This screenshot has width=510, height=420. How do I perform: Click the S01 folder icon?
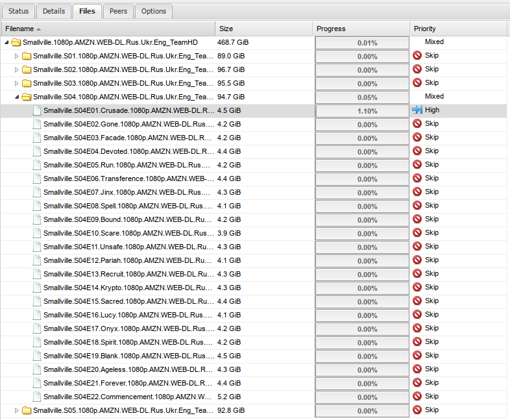27,56
